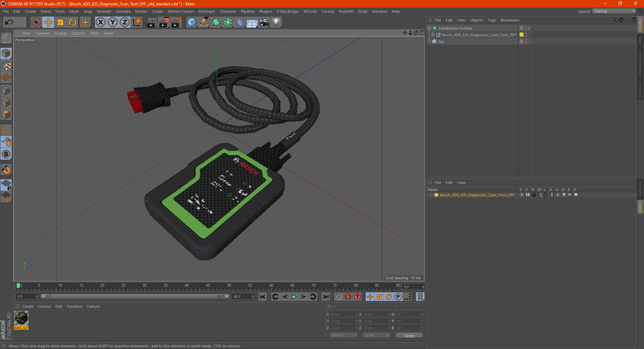Enable Polygons mode in left palette
The image size is (644, 349).
pyautogui.click(x=6, y=114)
